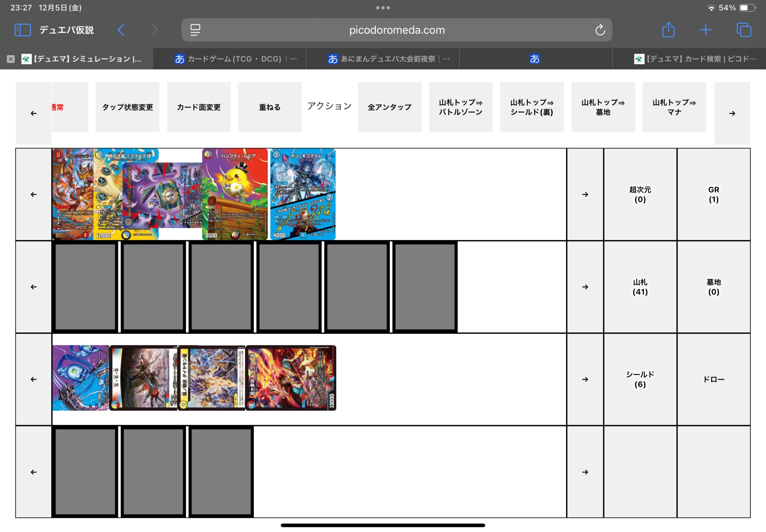Select the ハンプティ・ルピア card
This screenshot has width=766, height=532.
tap(235, 194)
